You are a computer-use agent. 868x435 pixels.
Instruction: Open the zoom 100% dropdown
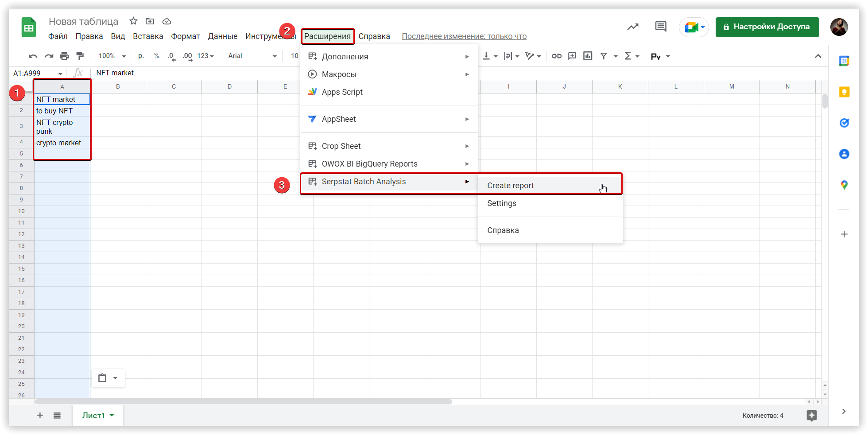click(x=112, y=56)
